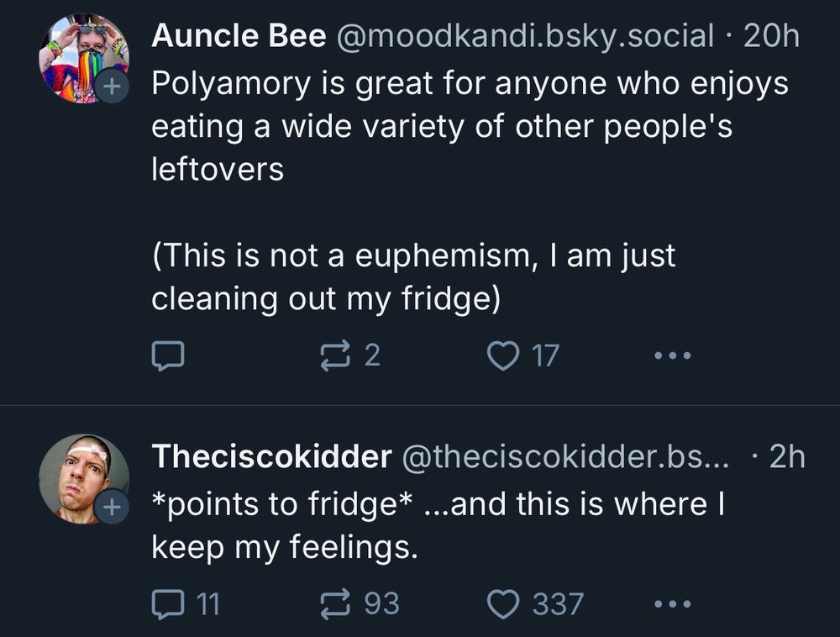Like Auncle Bee's leftovers post
The image size is (840, 637).
[503, 356]
